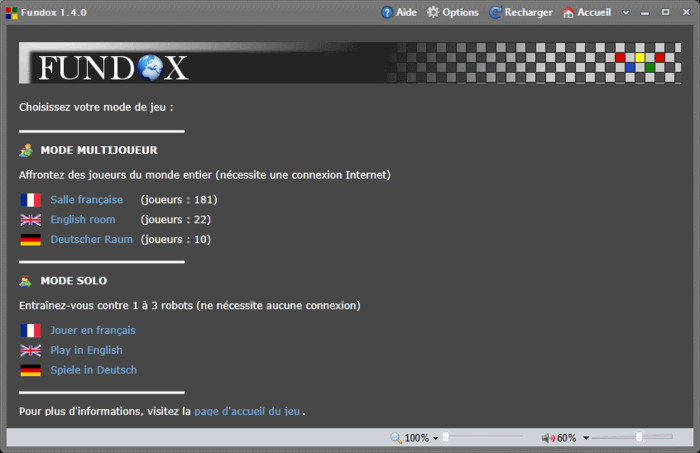Close the Fundox window
This screenshot has width=700, height=453.
click(686, 12)
